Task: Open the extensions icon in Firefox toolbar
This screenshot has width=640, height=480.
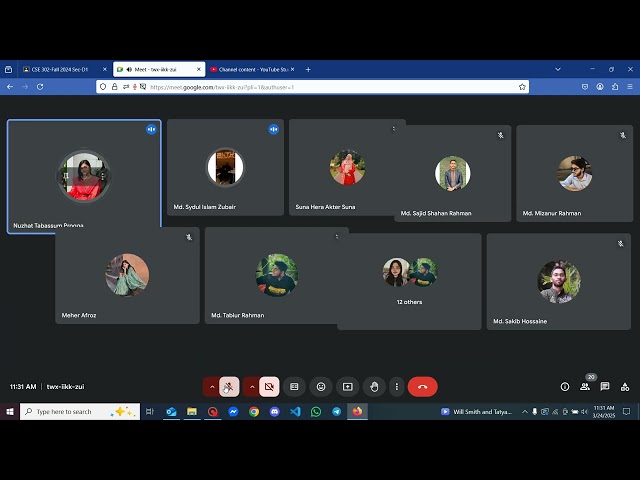Action: tap(615, 87)
